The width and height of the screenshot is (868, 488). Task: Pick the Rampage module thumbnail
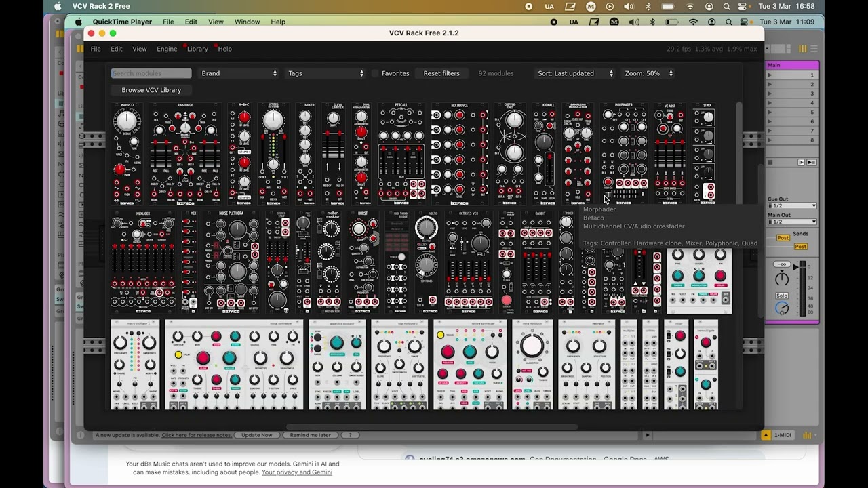pyautogui.click(x=185, y=154)
